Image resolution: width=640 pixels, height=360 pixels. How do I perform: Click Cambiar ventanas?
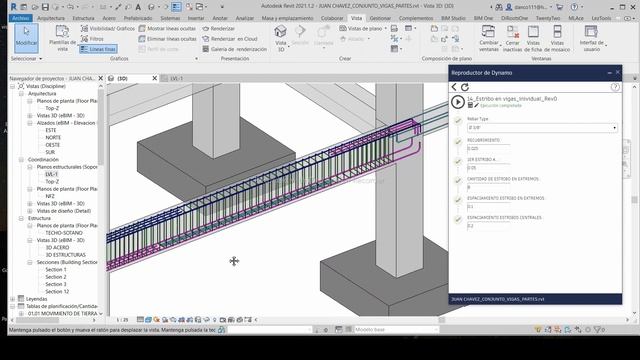point(489,38)
